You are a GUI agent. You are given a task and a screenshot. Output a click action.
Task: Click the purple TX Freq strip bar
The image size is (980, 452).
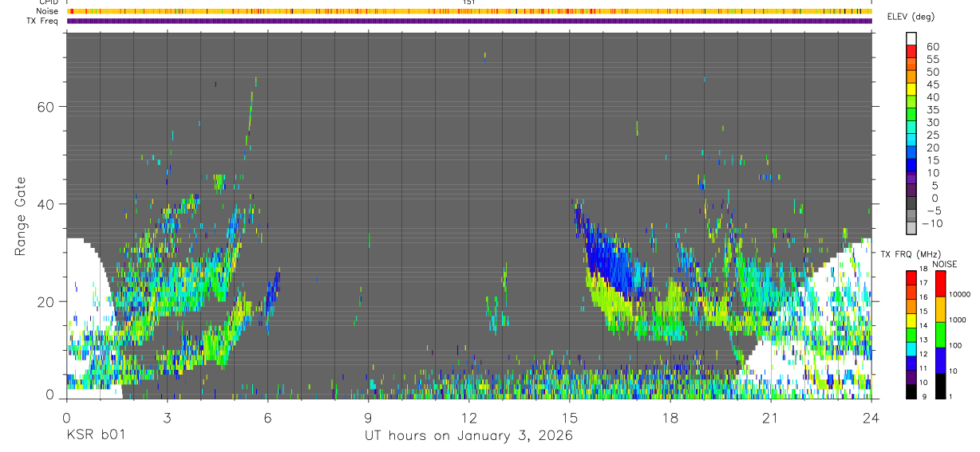pos(469,21)
